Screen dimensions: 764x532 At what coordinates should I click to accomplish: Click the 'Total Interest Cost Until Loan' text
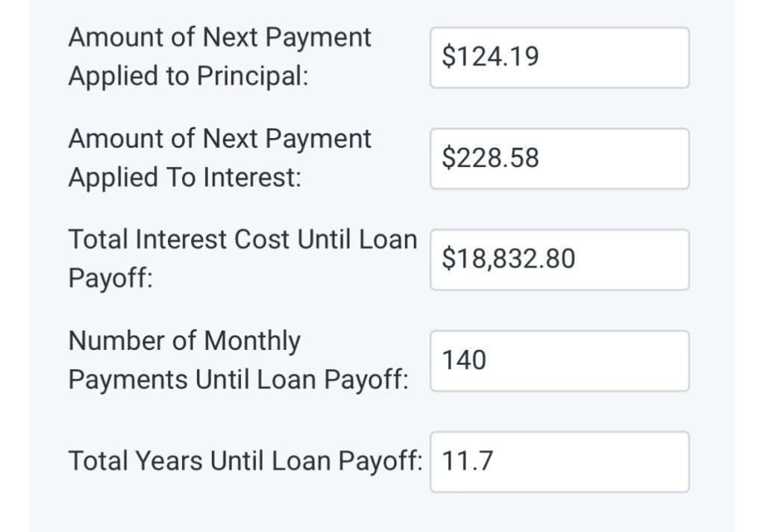[242, 240]
